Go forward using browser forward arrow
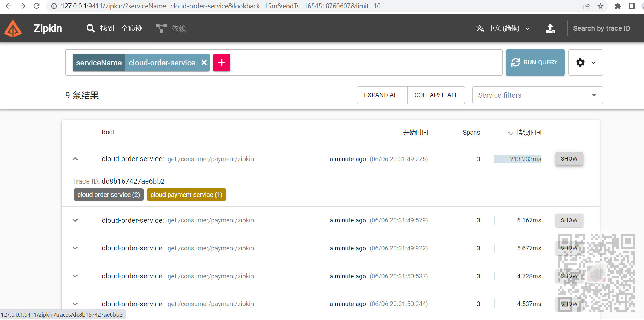Image resolution: width=644 pixels, height=320 pixels. click(22, 6)
